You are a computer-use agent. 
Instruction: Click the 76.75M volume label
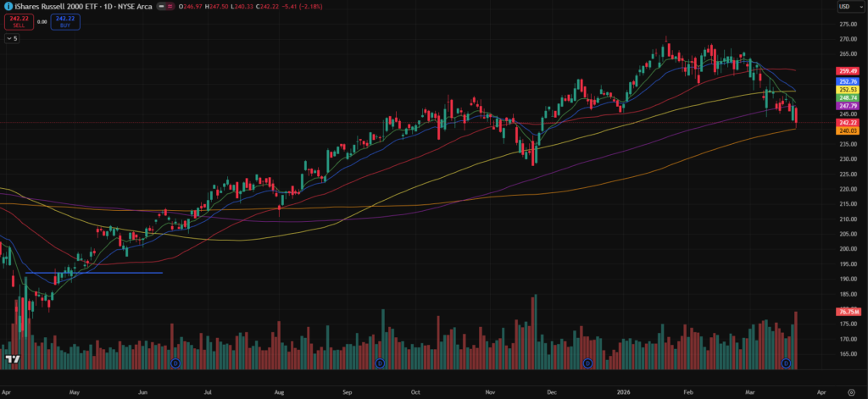848,312
